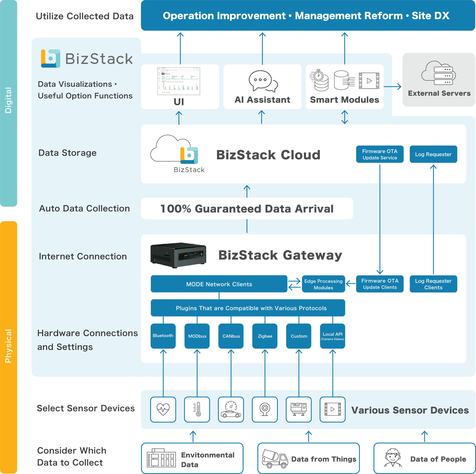Image resolution: width=476 pixels, height=474 pixels.
Task: Click the large BizStack wordmark text
Action: (99, 59)
